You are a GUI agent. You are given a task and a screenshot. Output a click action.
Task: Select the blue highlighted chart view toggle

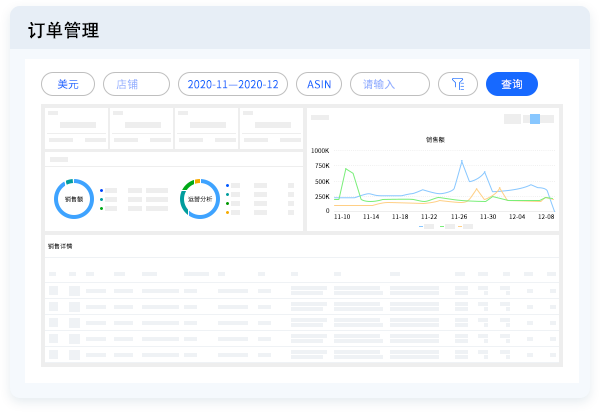click(x=535, y=119)
